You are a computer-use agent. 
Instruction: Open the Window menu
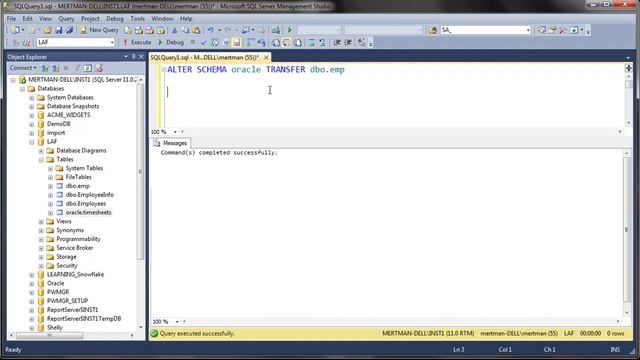click(162, 19)
